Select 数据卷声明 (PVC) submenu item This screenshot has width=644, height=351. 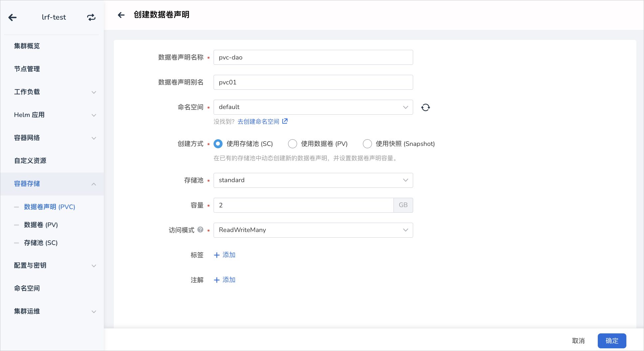50,207
